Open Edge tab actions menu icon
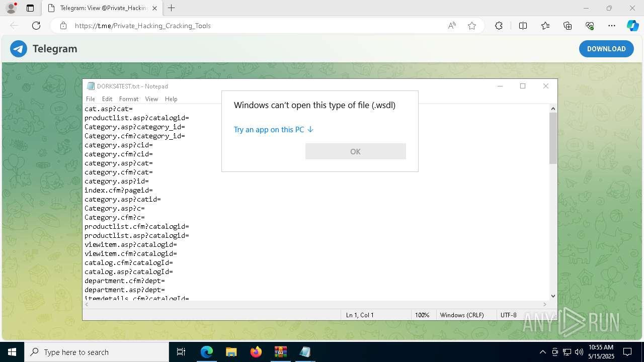Image resolution: width=644 pixels, height=362 pixels. coord(30,8)
